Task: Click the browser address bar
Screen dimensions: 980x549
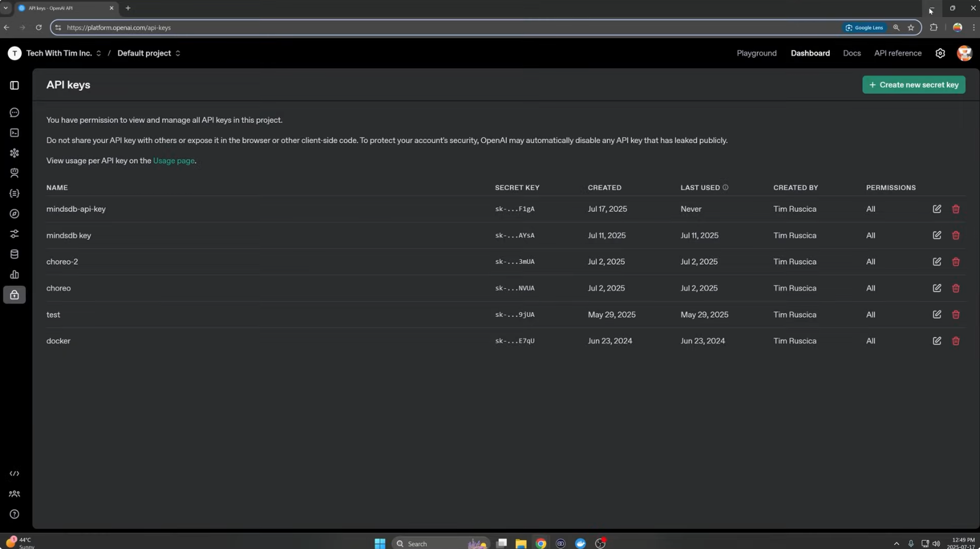Action: click(x=236, y=27)
